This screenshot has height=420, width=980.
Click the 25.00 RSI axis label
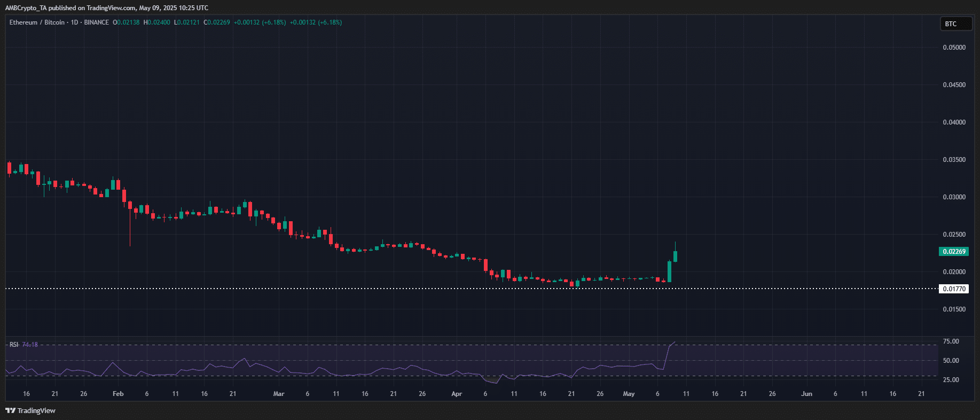pyautogui.click(x=951, y=380)
